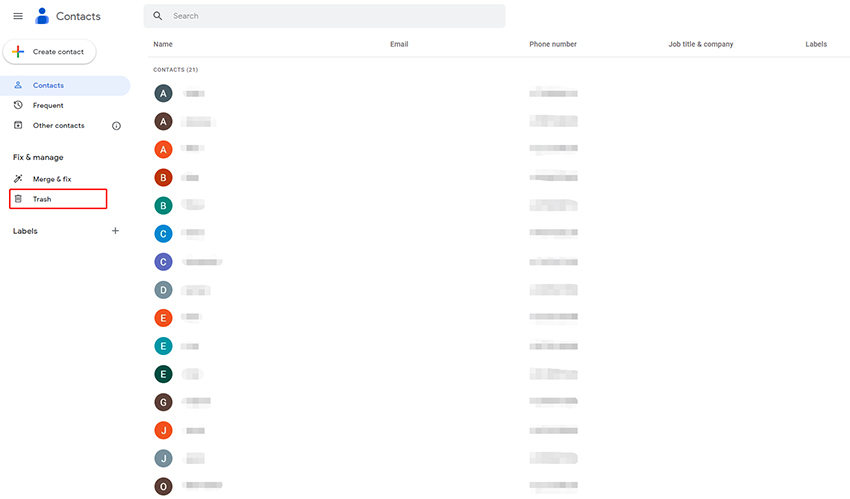Click the person icon beside Contacts
The height and width of the screenshot is (499, 850).
(18, 85)
